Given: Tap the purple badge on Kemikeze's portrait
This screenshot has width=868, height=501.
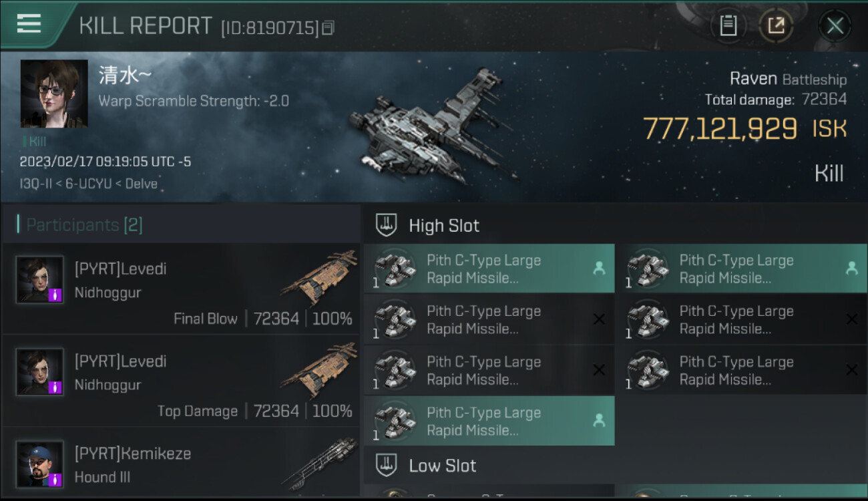Looking at the screenshot, I should point(55,479).
